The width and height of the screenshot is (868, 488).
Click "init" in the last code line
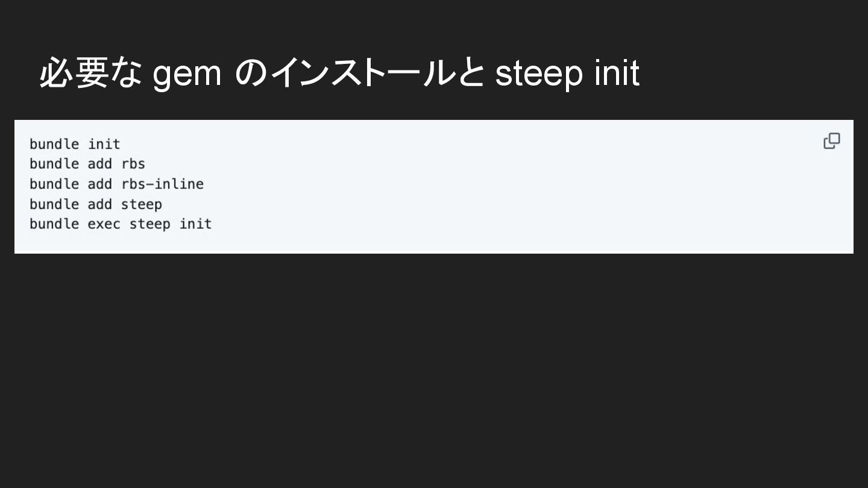pyautogui.click(x=195, y=224)
